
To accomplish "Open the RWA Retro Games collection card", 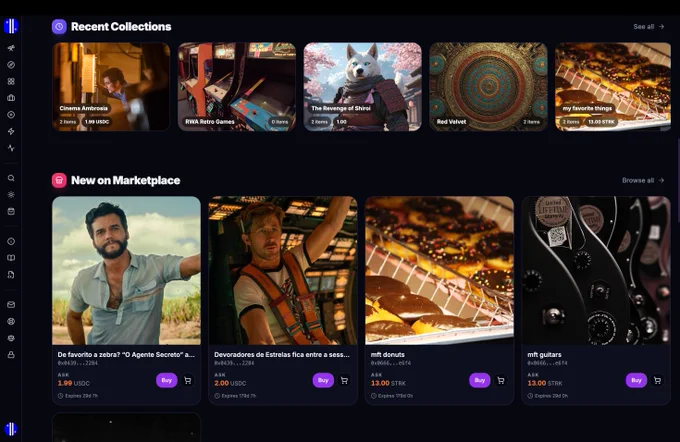I will pyautogui.click(x=237, y=86).
